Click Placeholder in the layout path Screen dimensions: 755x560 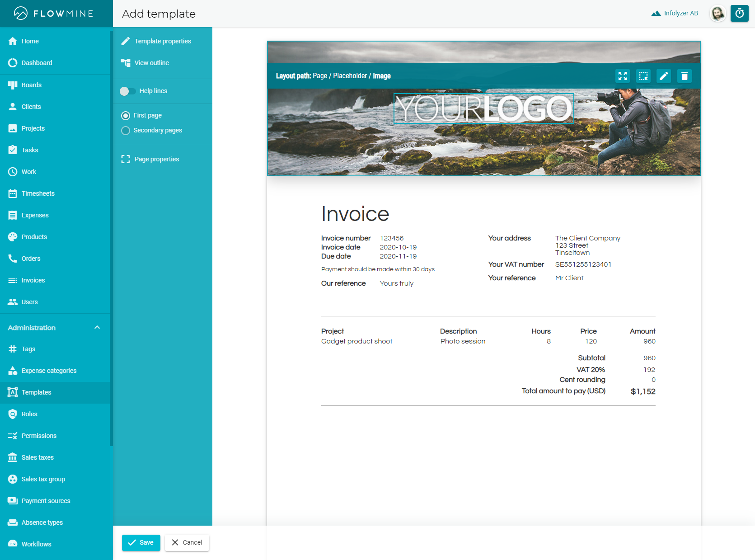coord(350,76)
